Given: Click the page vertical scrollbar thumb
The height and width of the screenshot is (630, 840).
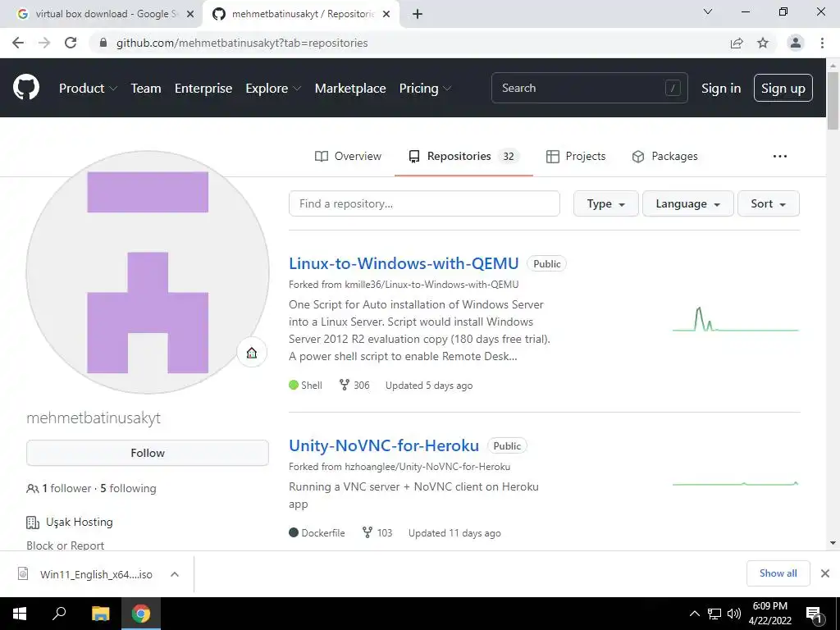Looking at the screenshot, I should 833,101.
